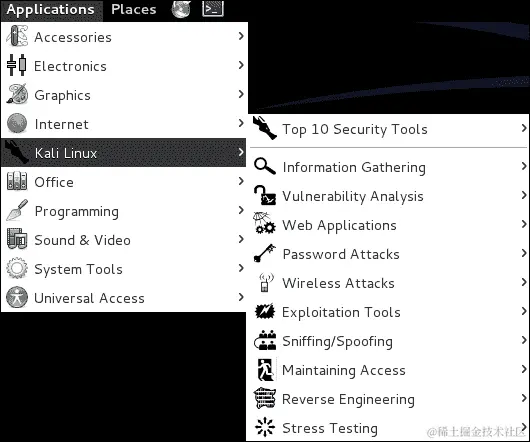Click the Web Applications gears icon
The height and width of the screenshot is (442, 530).
(x=264, y=223)
